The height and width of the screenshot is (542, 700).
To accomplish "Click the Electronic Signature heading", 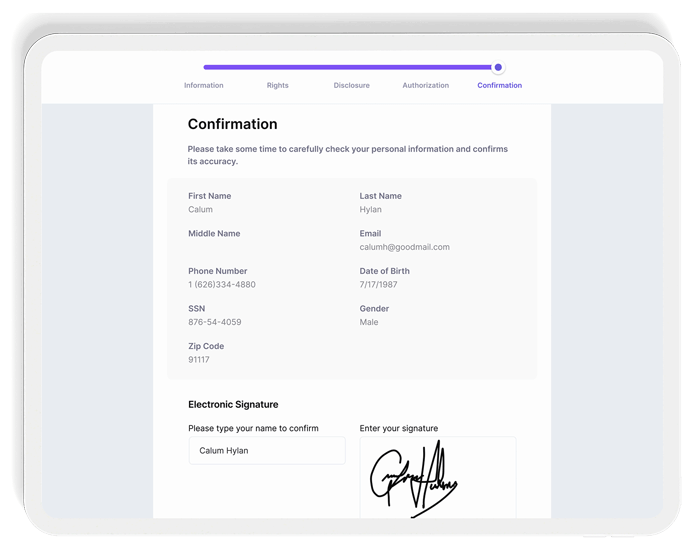I will click(x=233, y=405).
